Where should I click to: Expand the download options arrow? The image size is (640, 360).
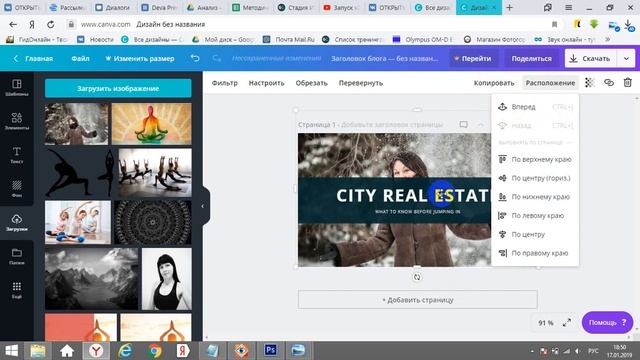click(x=626, y=59)
